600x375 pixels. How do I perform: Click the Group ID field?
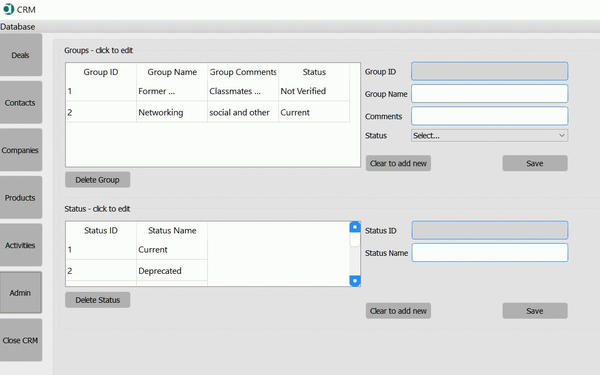(489, 71)
